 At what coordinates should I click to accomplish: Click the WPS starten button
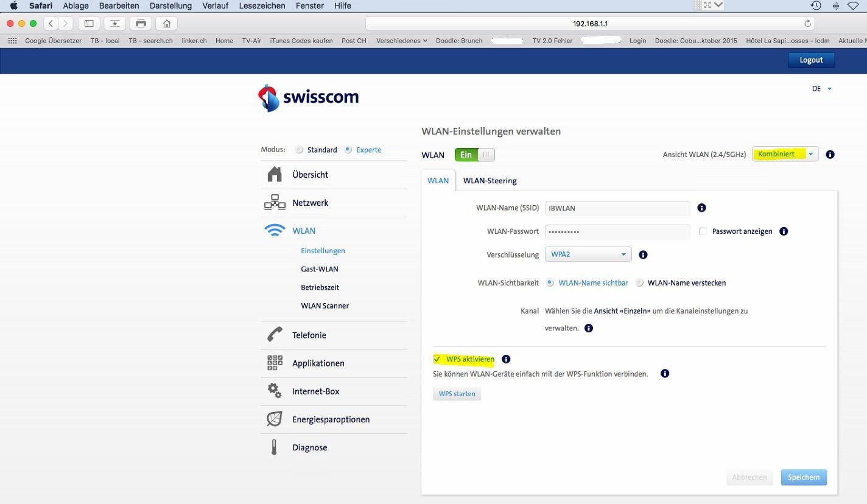457,394
